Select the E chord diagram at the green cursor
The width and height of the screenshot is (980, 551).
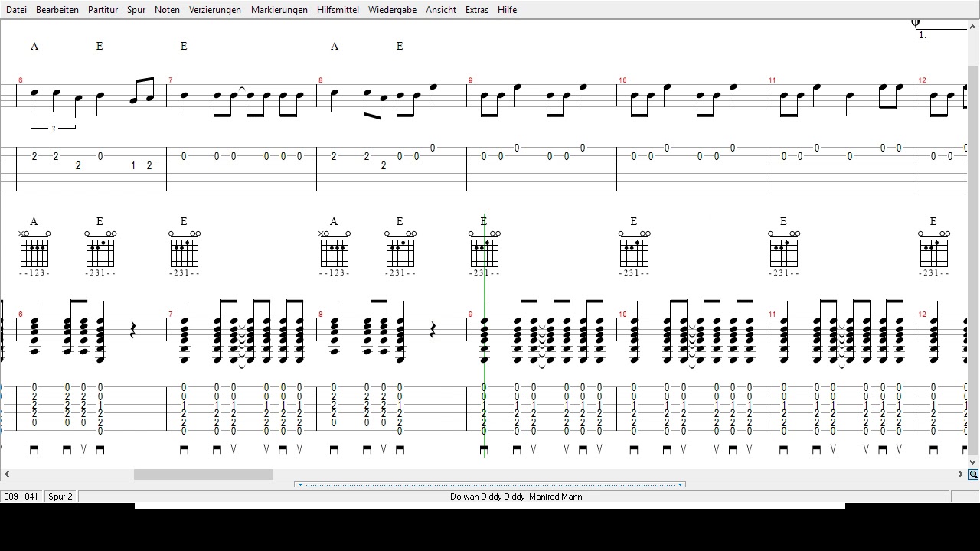(x=485, y=252)
